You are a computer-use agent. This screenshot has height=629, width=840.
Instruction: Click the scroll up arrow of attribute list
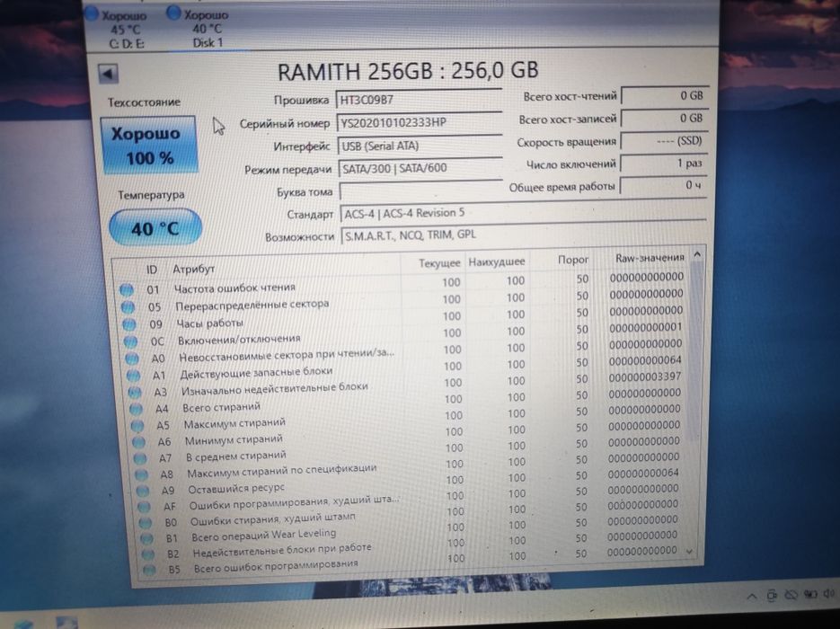tap(697, 255)
